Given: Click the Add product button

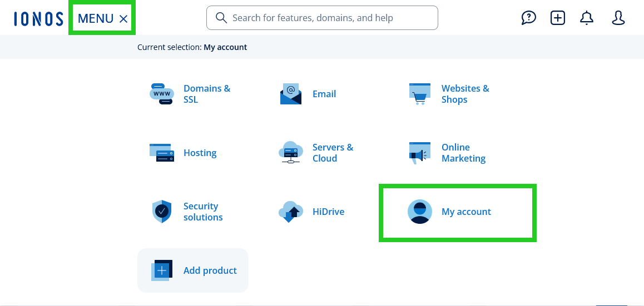Looking at the screenshot, I should [193, 270].
